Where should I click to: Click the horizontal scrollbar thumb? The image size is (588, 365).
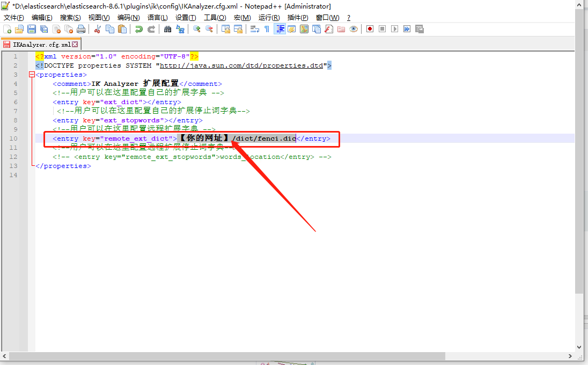227,356
